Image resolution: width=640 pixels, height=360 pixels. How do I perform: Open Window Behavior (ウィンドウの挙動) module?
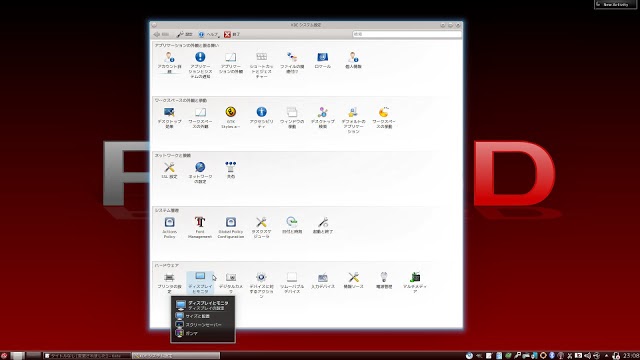click(292, 118)
